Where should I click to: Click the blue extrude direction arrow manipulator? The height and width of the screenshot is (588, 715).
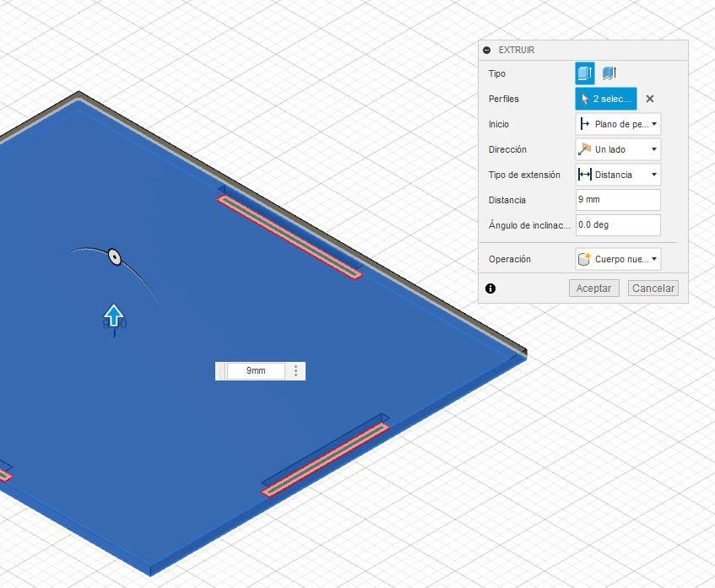point(114,316)
